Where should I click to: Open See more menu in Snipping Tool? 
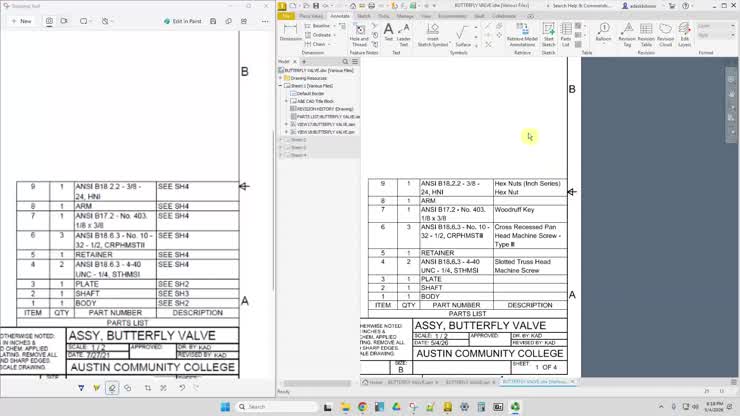(265, 21)
